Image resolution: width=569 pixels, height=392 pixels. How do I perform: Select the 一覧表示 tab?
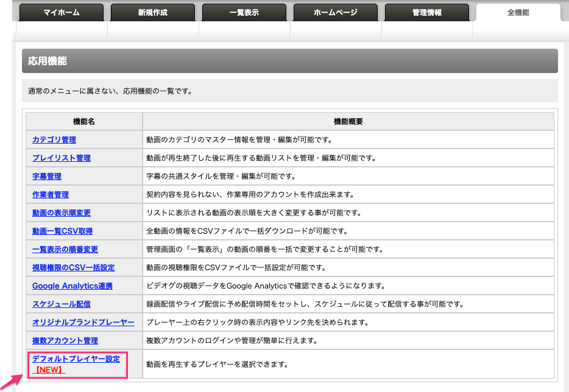point(244,12)
